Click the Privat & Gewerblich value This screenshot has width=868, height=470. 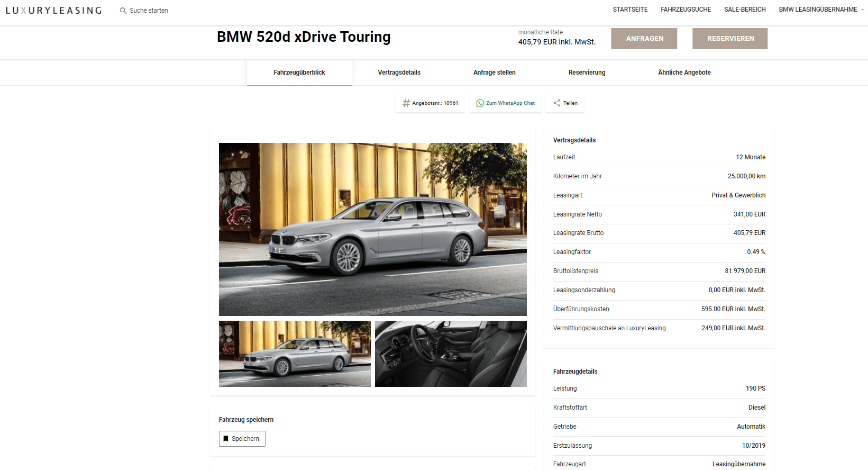click(x=738, y=195)
